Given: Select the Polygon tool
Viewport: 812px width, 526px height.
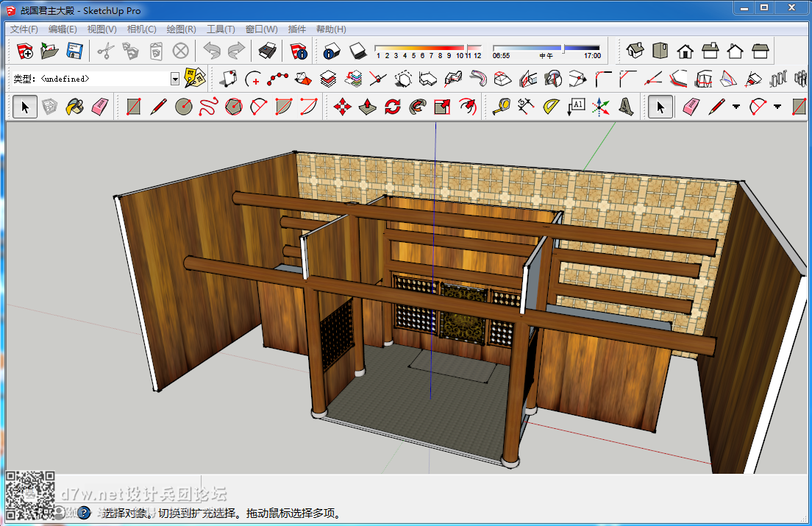Looking at the screenshot, I should (x=234, y=107).
